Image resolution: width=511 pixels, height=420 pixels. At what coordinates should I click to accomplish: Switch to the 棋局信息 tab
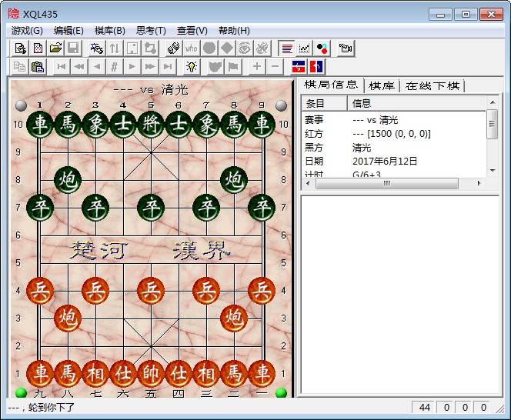click(x=331, y=85)
